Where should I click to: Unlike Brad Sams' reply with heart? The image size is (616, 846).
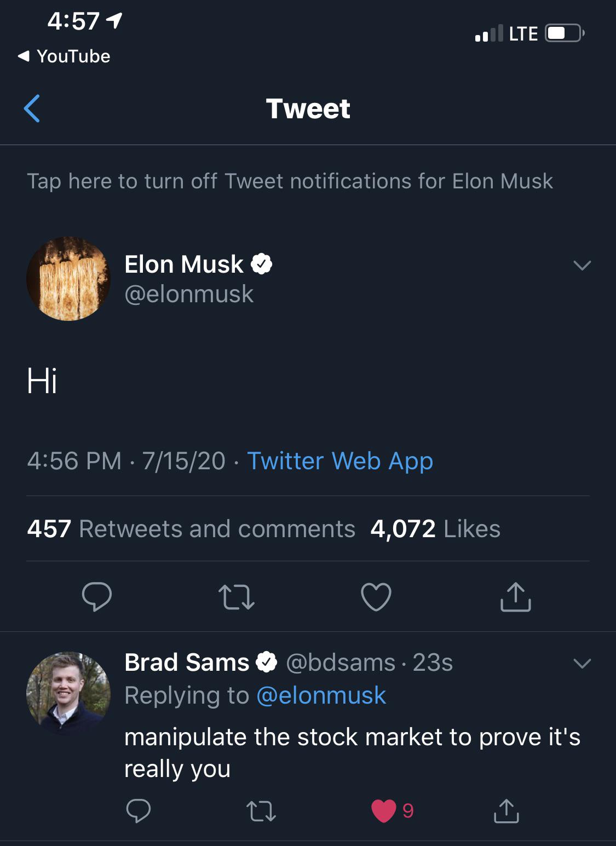tap(384, 811)
